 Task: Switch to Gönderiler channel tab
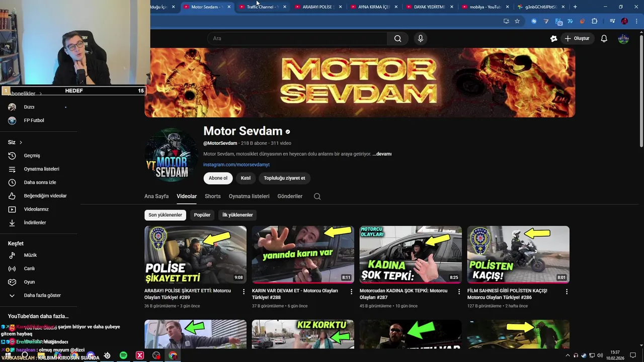(x=290, y=197)
